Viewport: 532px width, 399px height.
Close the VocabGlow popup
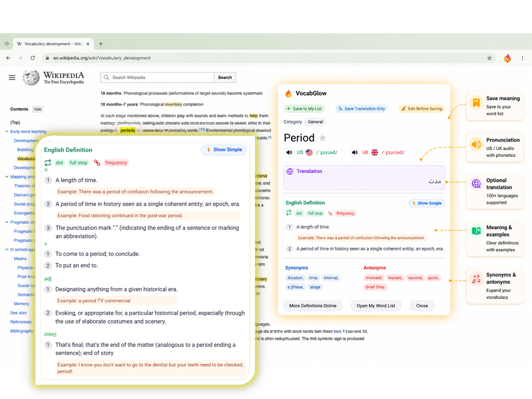422,306
